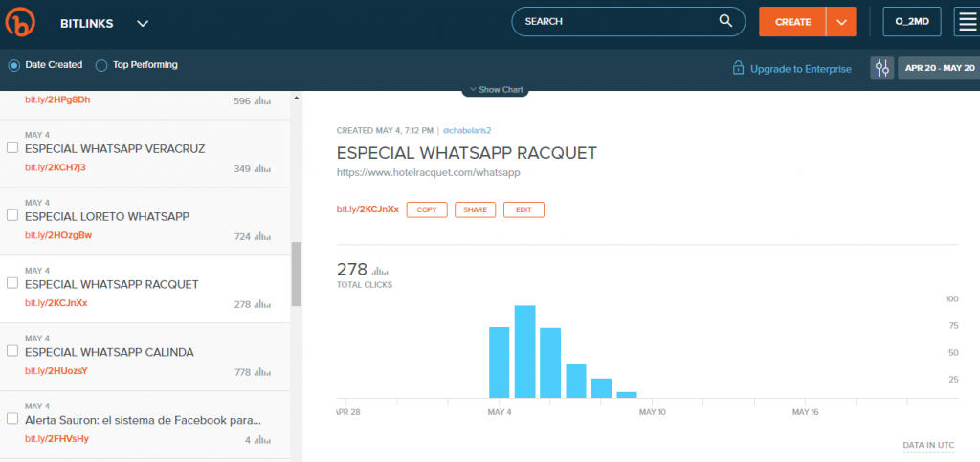Tick the ESPECIAL LORETO WHATSAPP checkbox

(12, 215)
